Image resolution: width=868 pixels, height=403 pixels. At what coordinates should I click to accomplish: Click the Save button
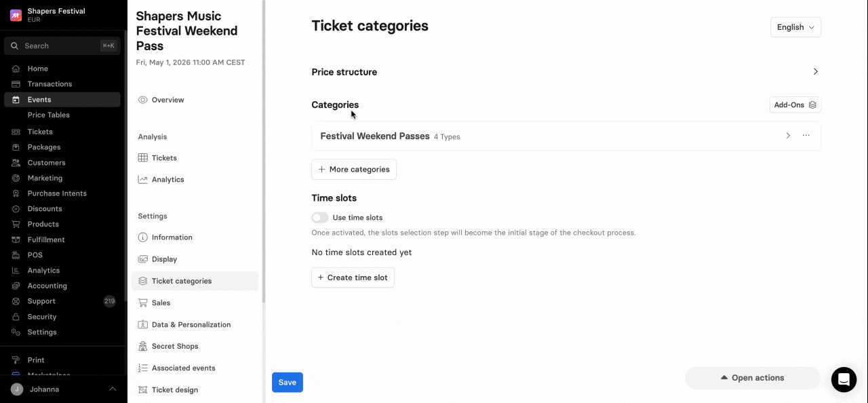(x=288, y=383)
